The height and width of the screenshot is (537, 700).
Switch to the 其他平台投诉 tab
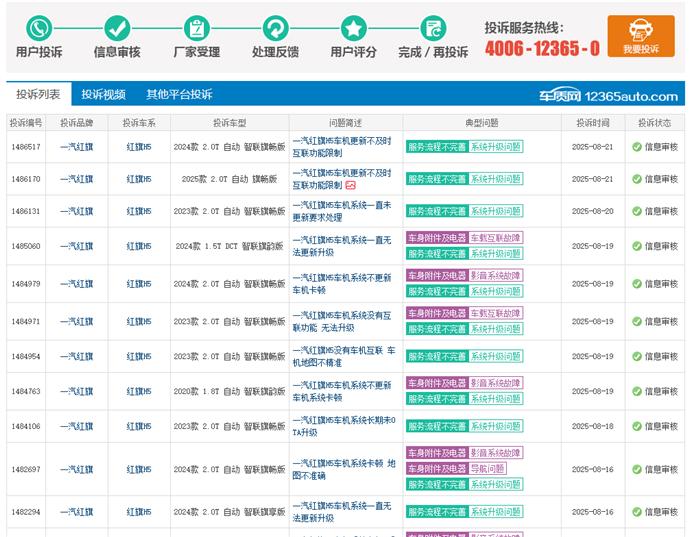click(x=179, y=95)
